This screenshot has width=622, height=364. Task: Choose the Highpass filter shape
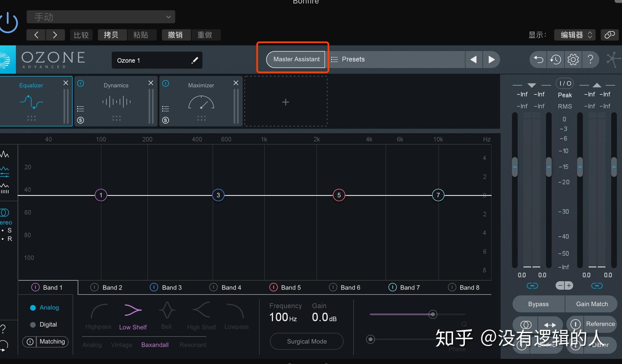coord(98,316)
